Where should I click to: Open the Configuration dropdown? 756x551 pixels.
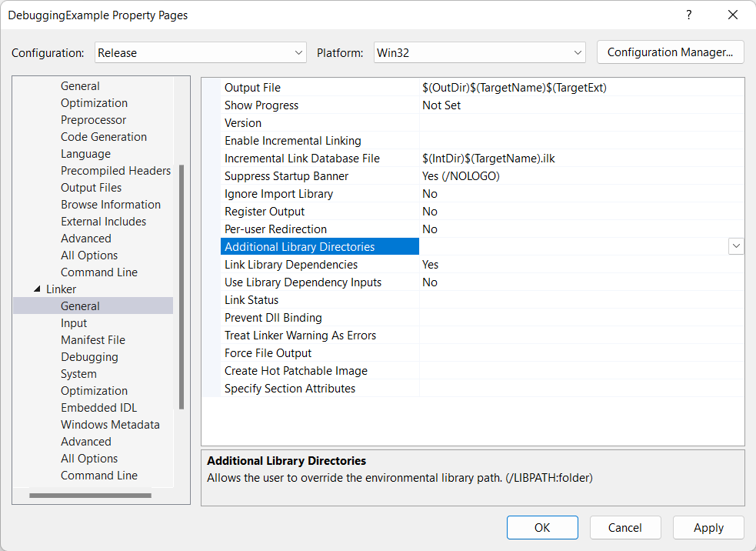tap(201, 53)
